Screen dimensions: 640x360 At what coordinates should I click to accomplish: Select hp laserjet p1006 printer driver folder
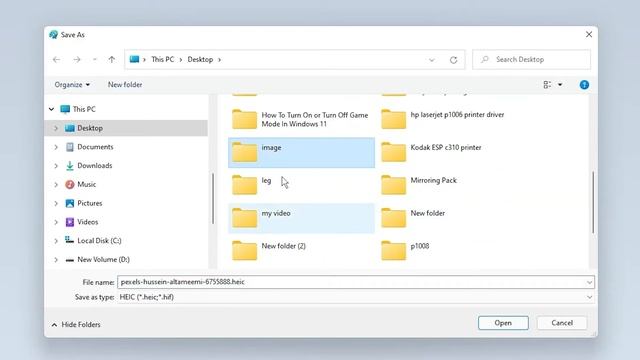click(450, 120)
